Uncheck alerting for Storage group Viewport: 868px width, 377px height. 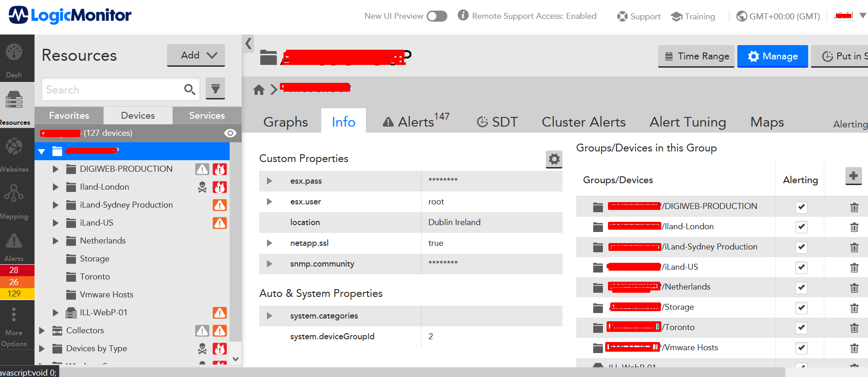(x=801, y=308)
